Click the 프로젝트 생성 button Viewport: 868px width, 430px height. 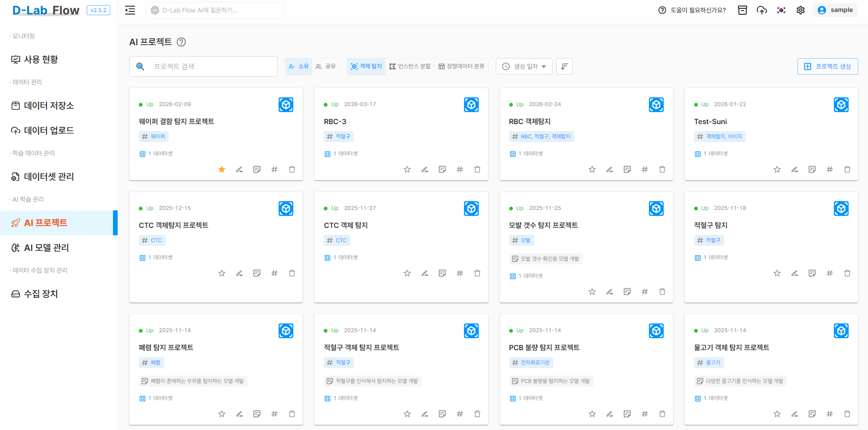pos(827,66)
